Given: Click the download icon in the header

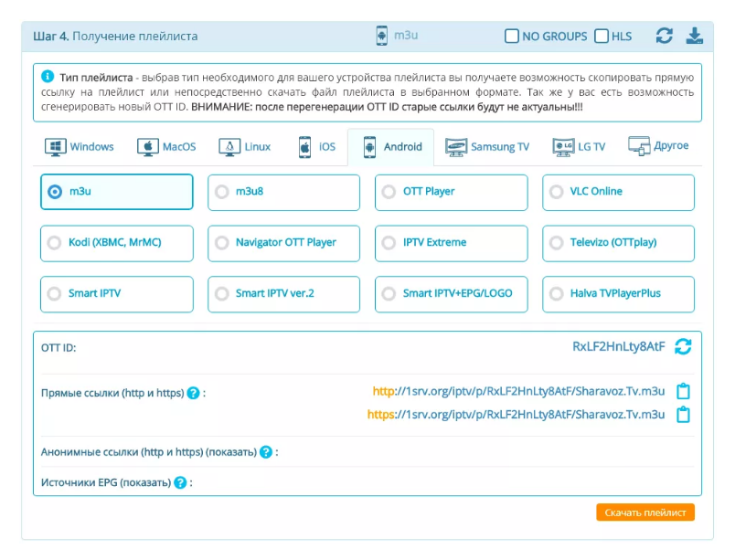Looking at the screenshot, I should [x=695, y=37].
